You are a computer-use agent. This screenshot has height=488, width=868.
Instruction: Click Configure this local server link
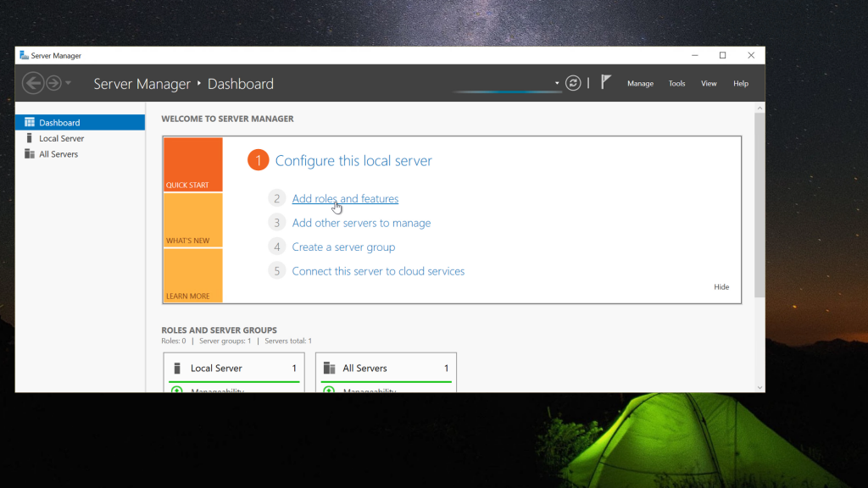353,160
